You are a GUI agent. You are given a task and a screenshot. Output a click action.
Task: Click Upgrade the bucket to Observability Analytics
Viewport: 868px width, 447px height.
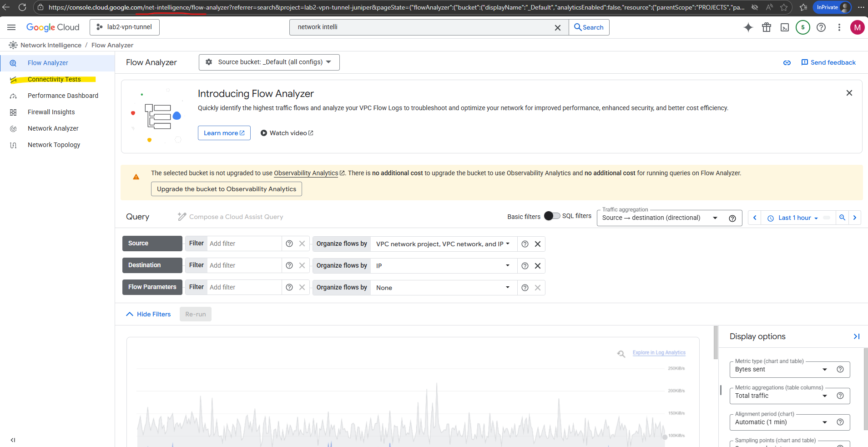tap(227, 189)
